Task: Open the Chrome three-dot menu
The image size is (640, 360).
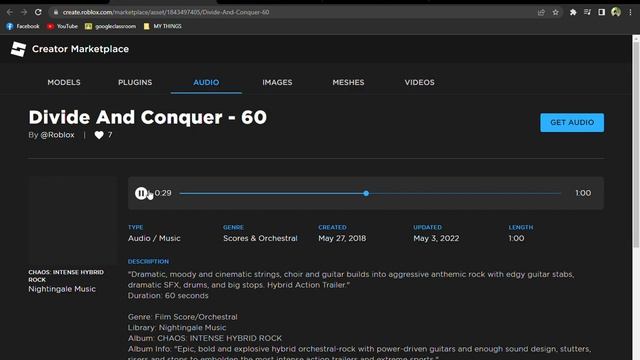Action: click(630, 12)
